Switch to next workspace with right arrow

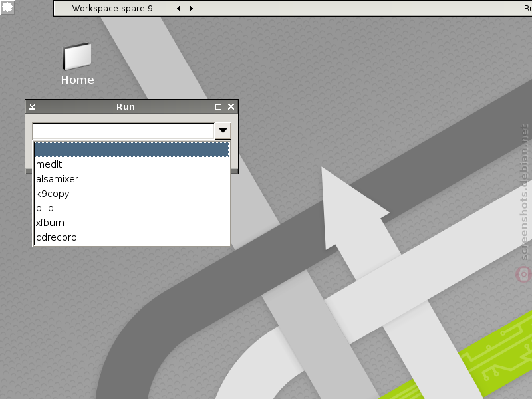click(192, 8)
